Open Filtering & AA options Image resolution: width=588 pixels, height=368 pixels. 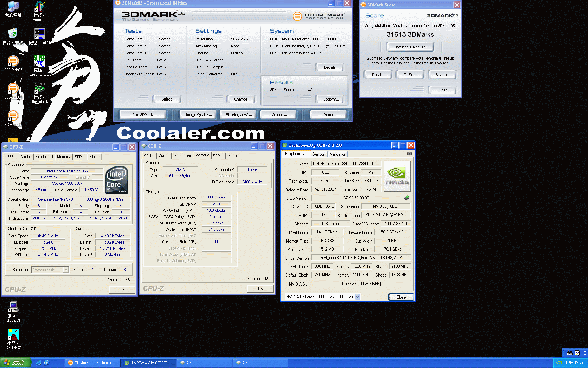238,115
